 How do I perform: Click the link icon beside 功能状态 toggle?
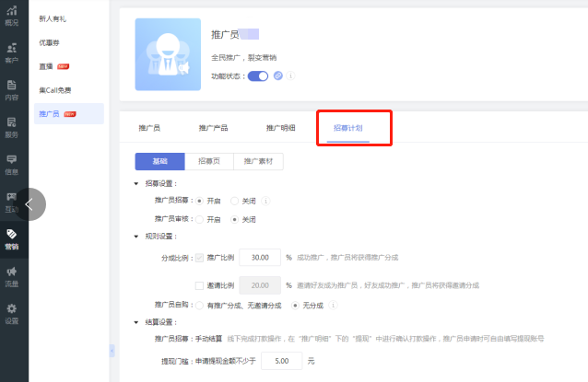coord(278,75)
